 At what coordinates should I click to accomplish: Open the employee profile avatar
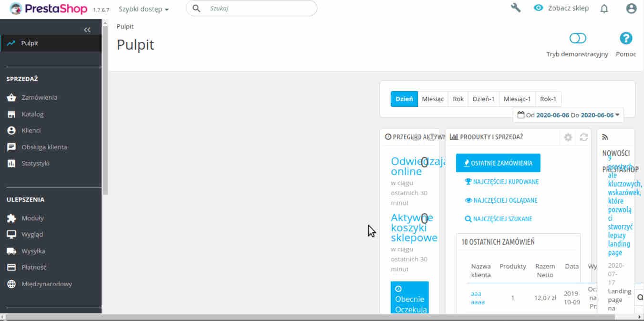pos(631,9)
